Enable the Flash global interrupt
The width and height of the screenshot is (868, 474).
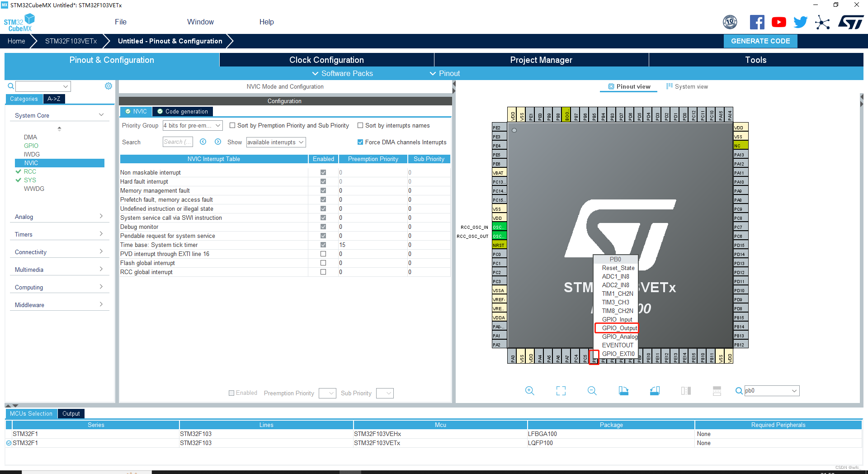pyautogui.click(x=323, y=263)
